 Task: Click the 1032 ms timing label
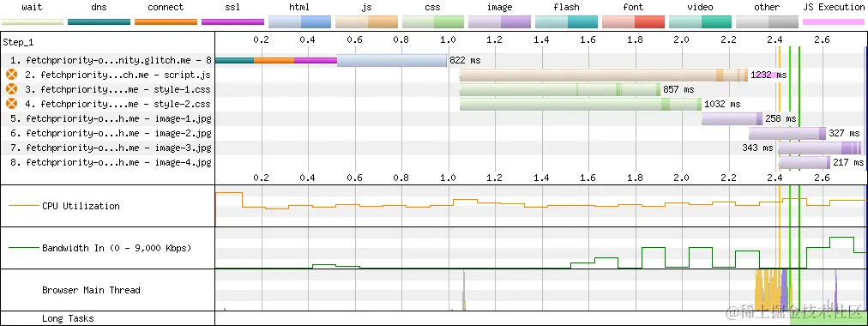pyautogui.click(x=722, y=104)
